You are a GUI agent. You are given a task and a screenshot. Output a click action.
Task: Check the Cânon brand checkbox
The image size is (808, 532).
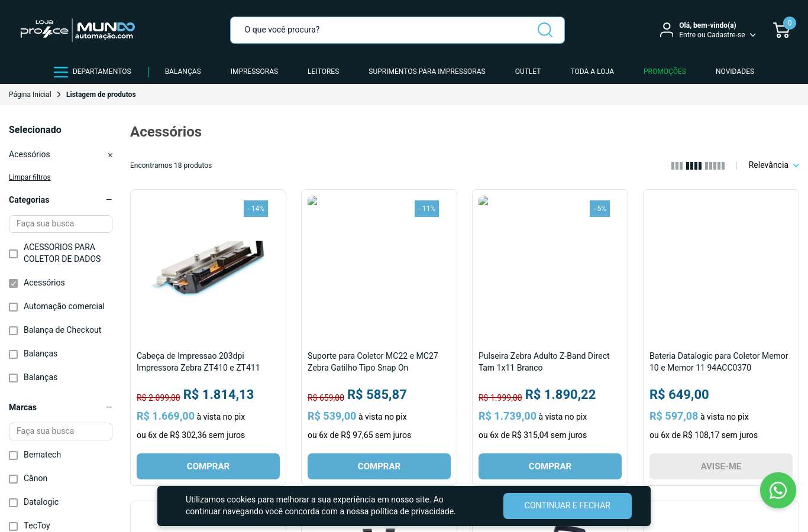(x=14, y=479)
